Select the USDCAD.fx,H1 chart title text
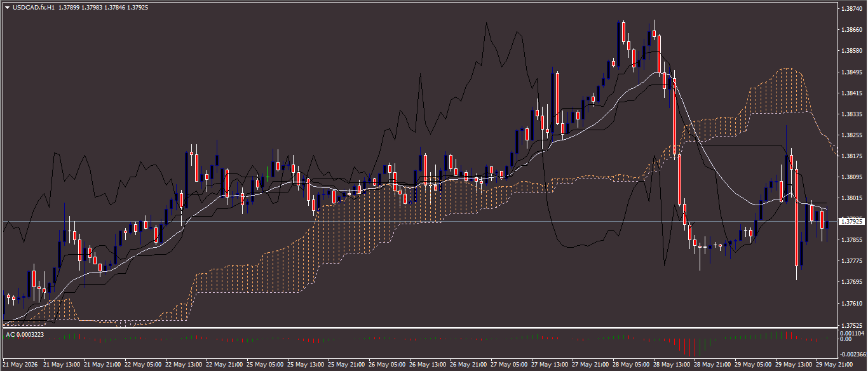The width and height of the screenshot is (868, 371). tap(33, 8)
